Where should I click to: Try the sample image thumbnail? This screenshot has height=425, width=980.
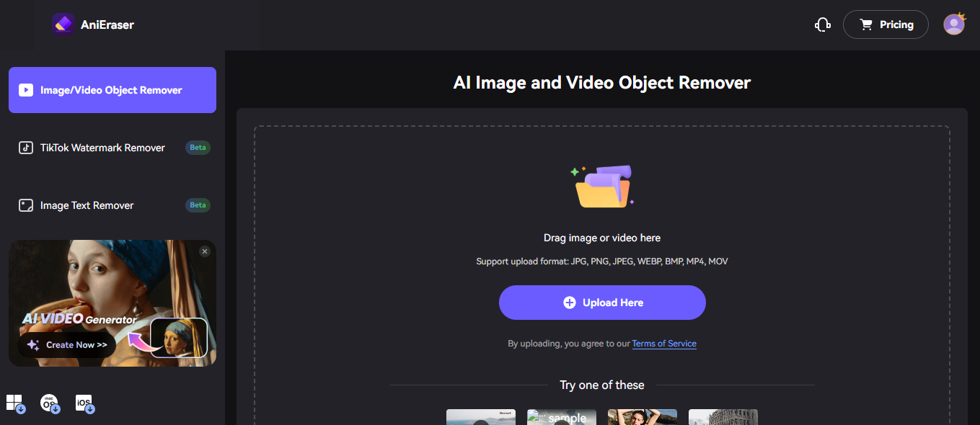(x=561, y=418)
